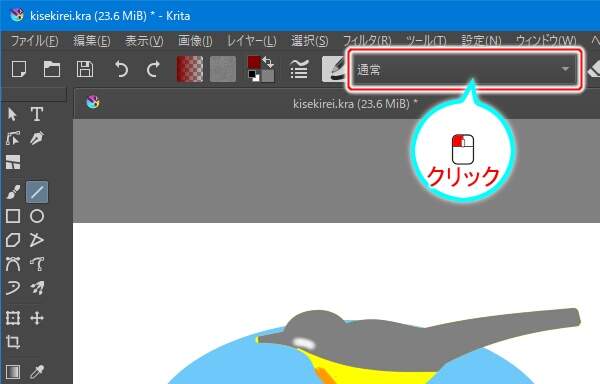600x384 pixels.
Task: Select the Ellipse tool
Action: coord(37,216)
